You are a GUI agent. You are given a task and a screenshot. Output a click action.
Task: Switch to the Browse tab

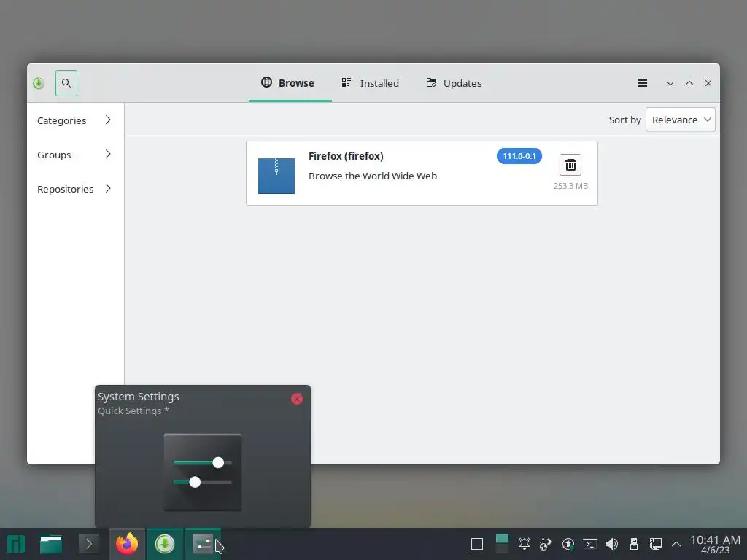click(290, 83)
